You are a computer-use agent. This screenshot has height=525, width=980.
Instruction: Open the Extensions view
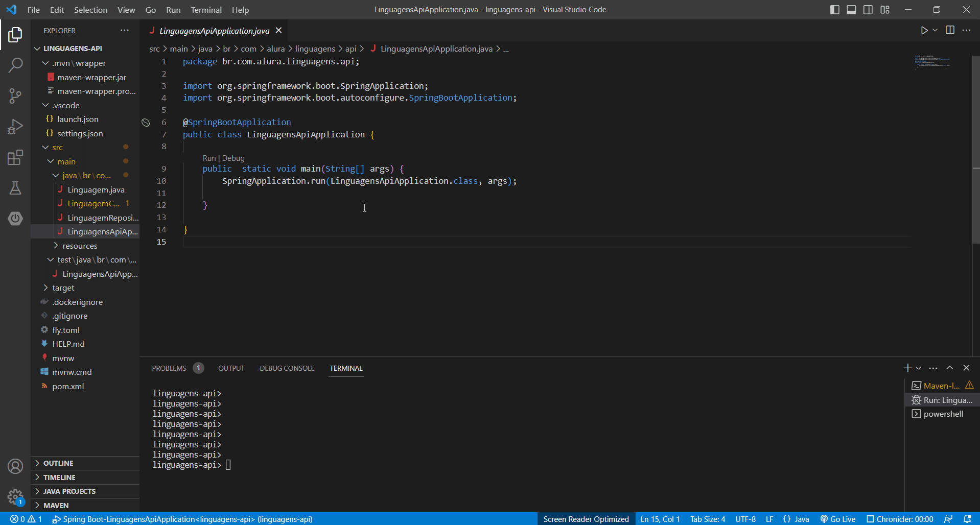(x=15, y=157)
